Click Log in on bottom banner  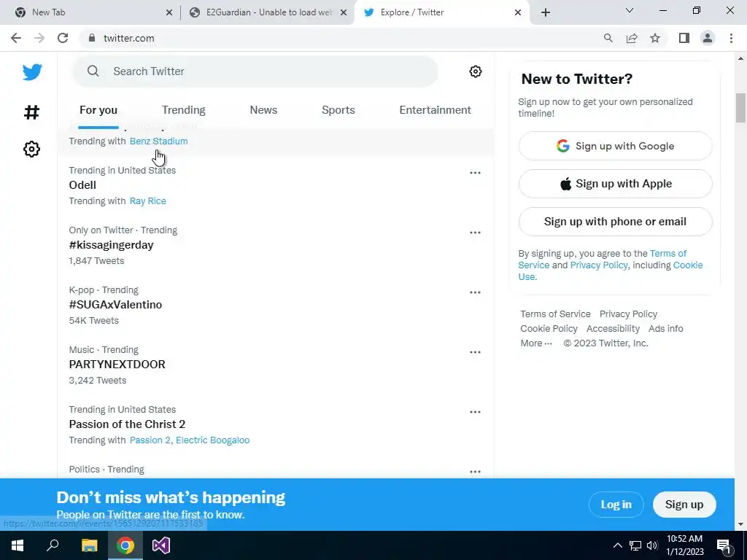click(x=616, y=505)
